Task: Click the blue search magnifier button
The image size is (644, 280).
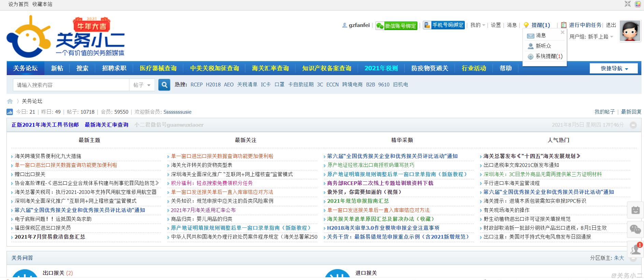Action: point(164,85)
